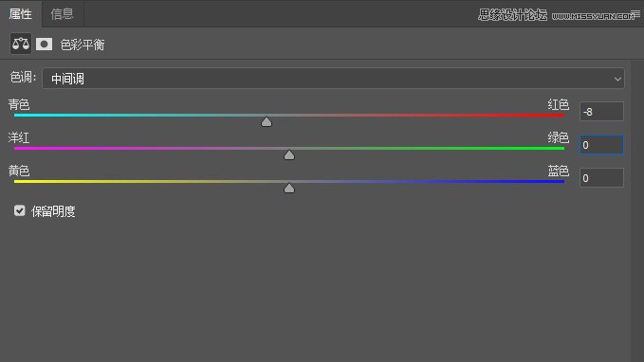The height and width of the screenshot is (362, 644).
Task: Click the magenta-green value input field
Action: (601, 145)
